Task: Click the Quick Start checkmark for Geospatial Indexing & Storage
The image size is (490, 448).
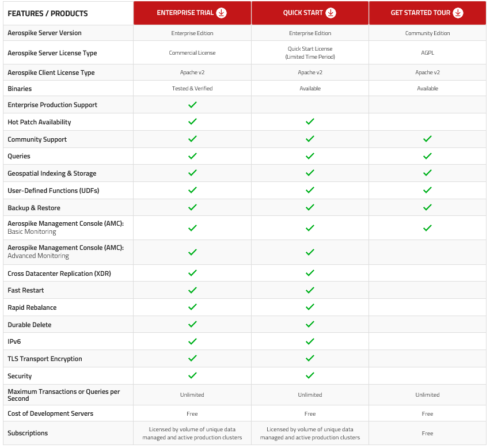Action: click(310, 173)
